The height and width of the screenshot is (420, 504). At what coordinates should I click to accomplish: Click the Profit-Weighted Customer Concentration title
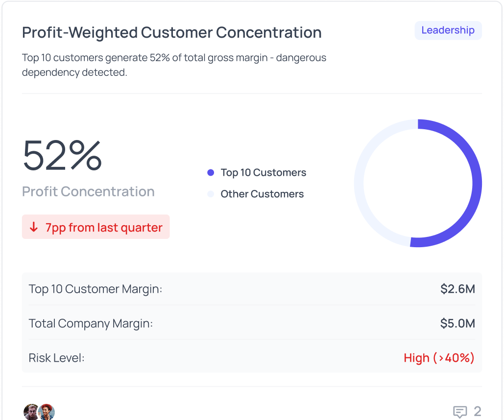tap(172, 33)
